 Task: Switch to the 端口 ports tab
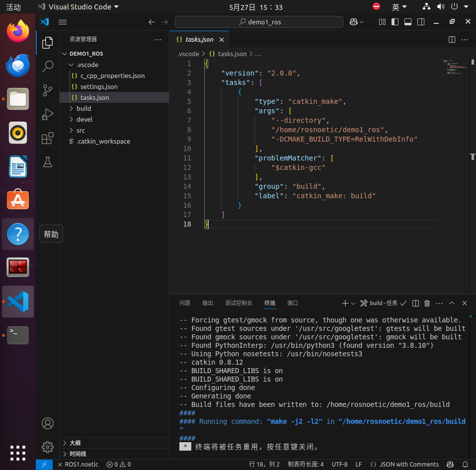pos(293,303)
